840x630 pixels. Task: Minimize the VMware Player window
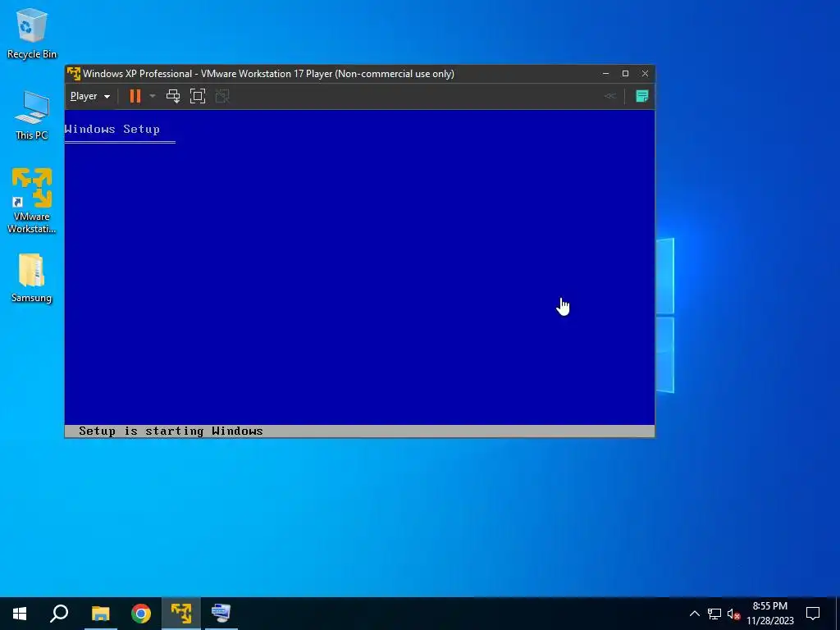click(x=606, y=73)
